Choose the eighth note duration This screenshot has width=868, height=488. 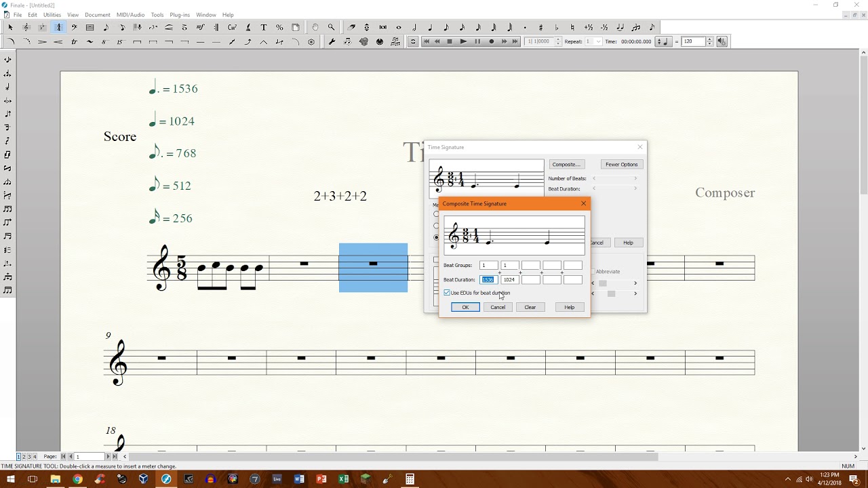[x=446, y=27]
